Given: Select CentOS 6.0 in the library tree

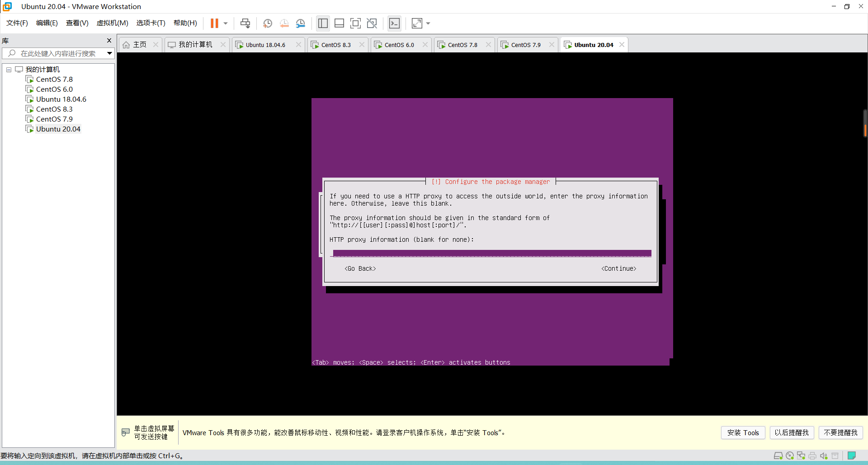Looking at the screenshot, I should click(54, 89).
